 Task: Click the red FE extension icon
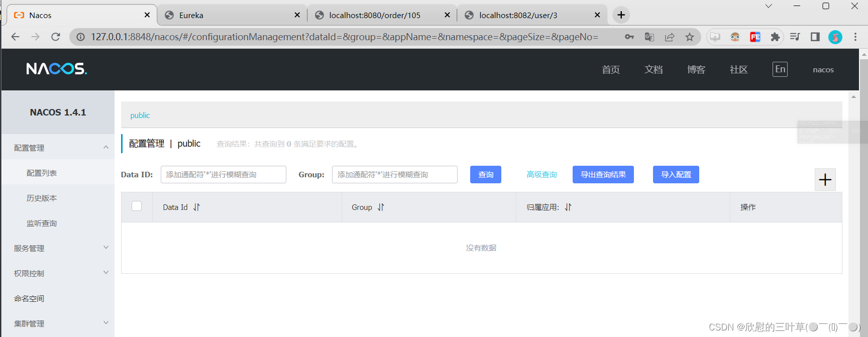tap(755, 37)
